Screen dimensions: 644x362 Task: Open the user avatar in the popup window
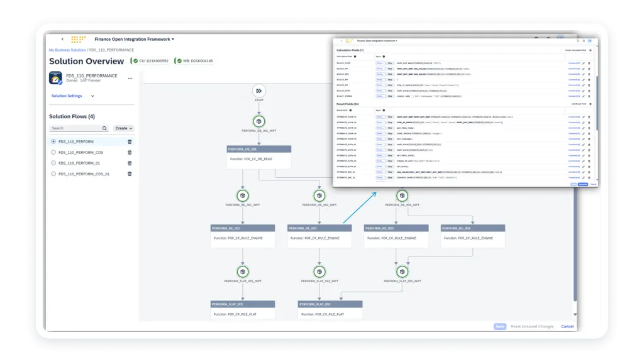pos(590,41)
